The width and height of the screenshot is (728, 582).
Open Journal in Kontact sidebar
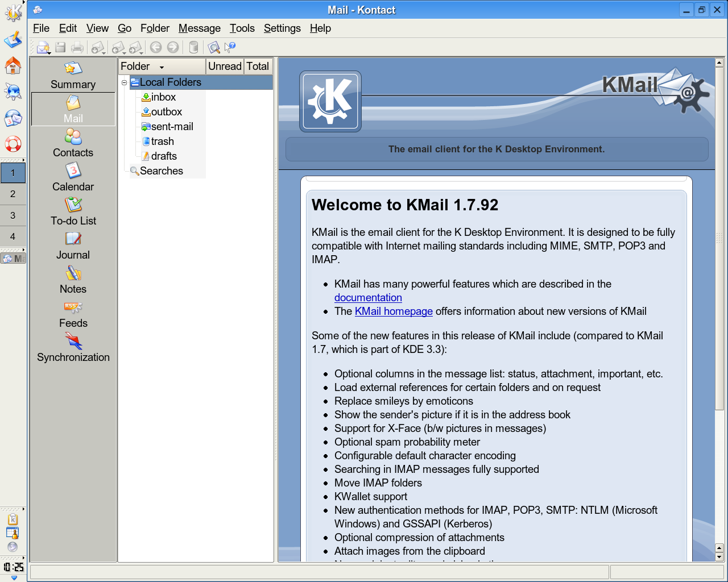click(73, 246)
